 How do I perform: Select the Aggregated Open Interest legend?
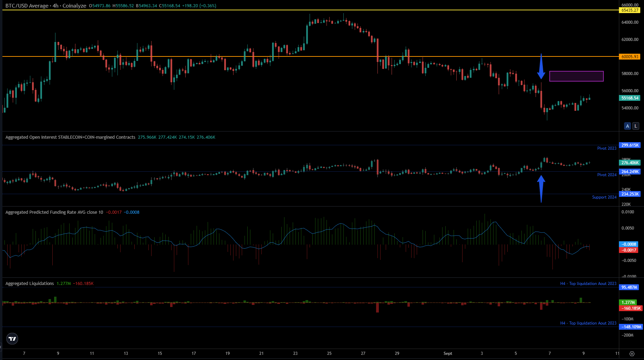tap(69, 137)
